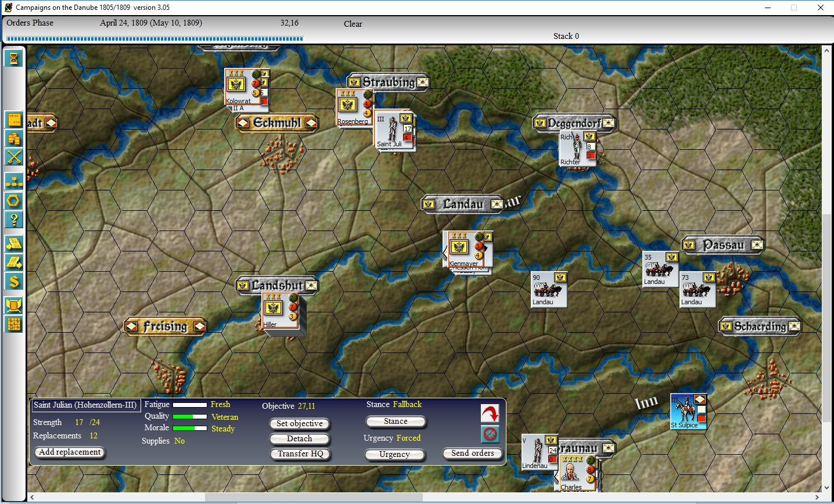Click the Freising town label
Screen dimensions: 834x504
point(166,326)
